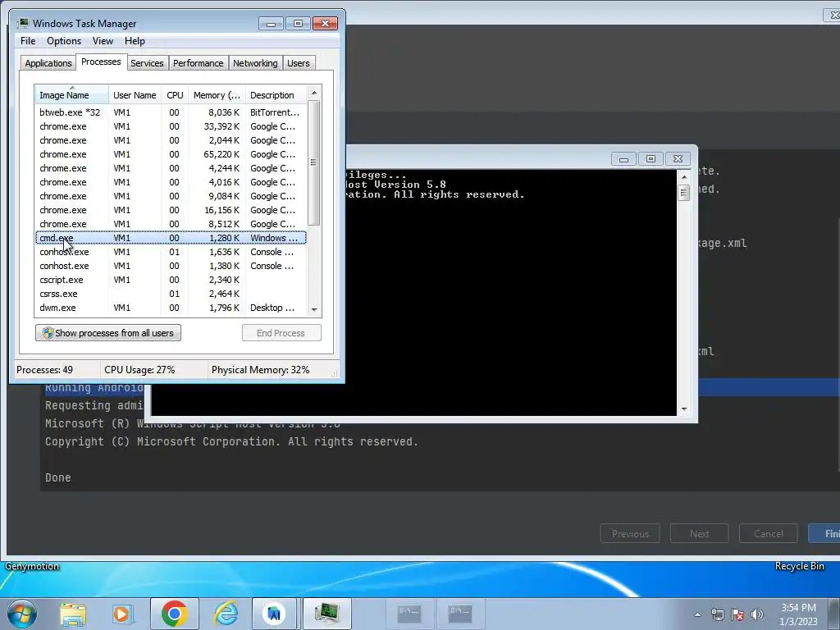Switch to the Networking tab

255,63
